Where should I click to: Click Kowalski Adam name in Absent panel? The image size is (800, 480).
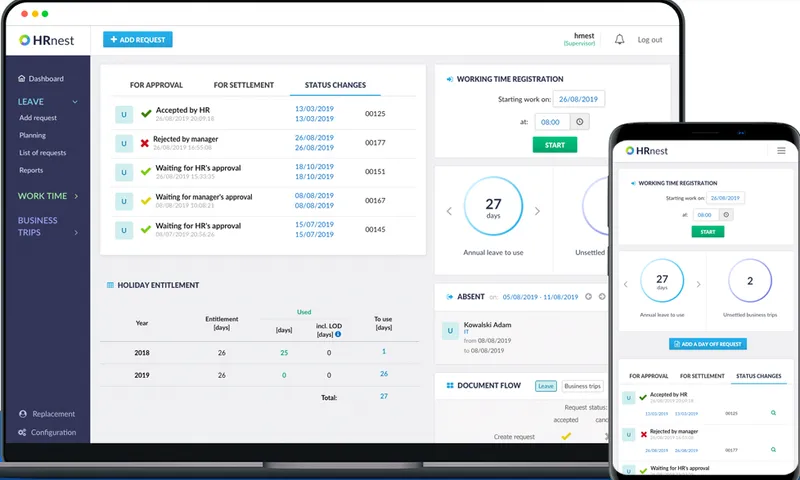point(487,324)
